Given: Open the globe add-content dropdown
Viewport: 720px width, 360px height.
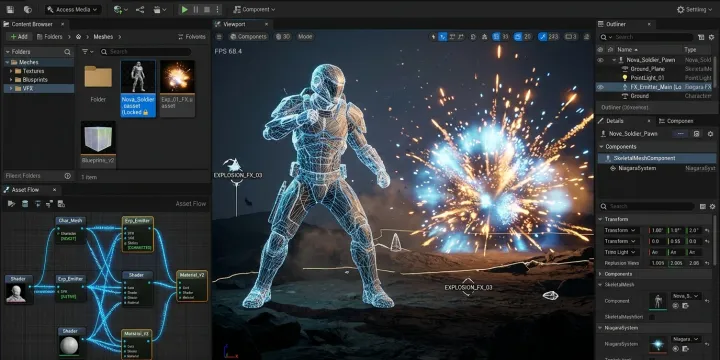Looking at the screenshot, I should coord(121,9).
